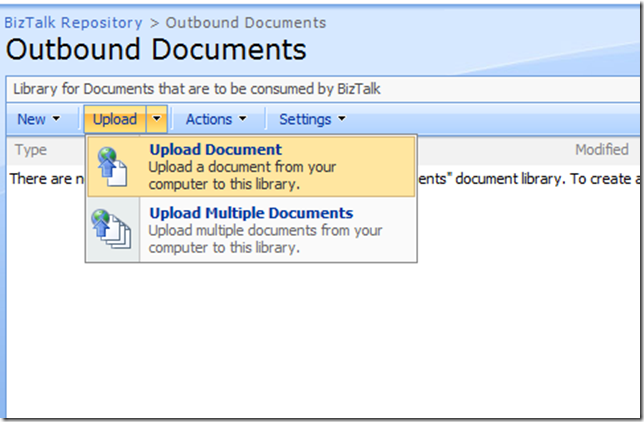Choose Upload Multiple Documents menu entry
644x422 pixels.
click(251, 229)
